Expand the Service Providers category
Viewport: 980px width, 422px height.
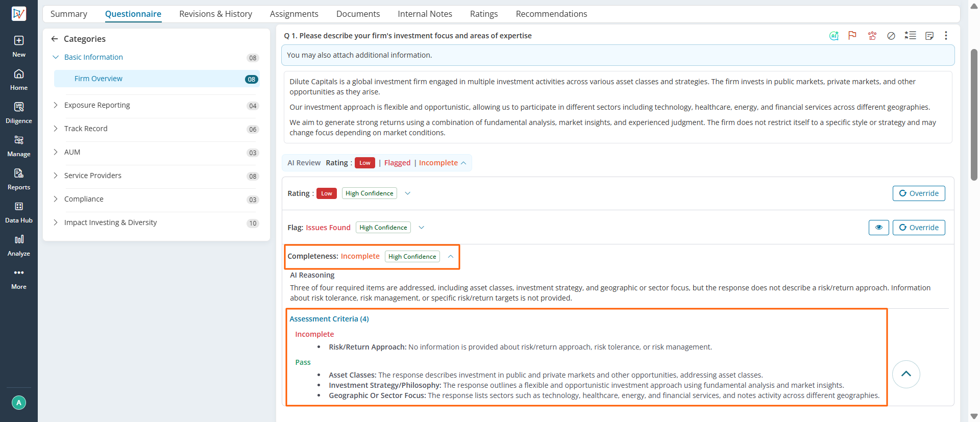tap(56, 176)
